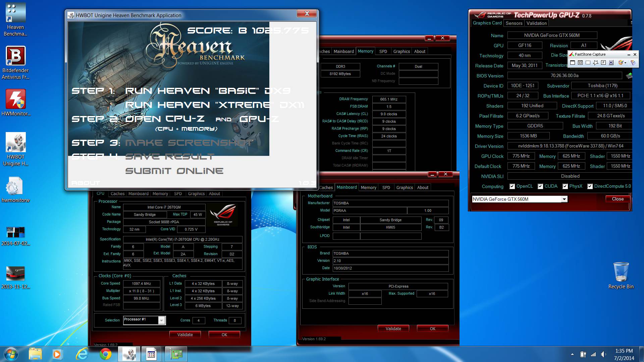Open hwmonitorw file on desktop
Image resolution: width=644 pixels, height=362 pixels.
pyautogui.click(x=15, y=190)
